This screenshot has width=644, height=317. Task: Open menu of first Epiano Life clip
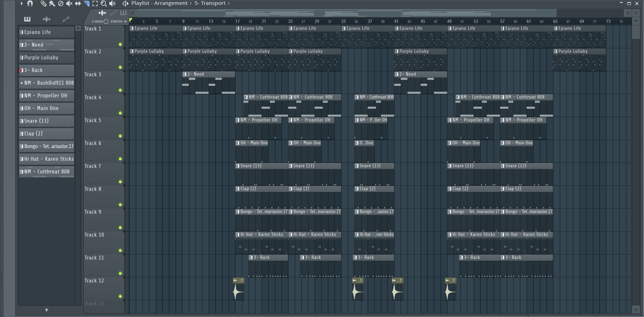coord(132,29)
